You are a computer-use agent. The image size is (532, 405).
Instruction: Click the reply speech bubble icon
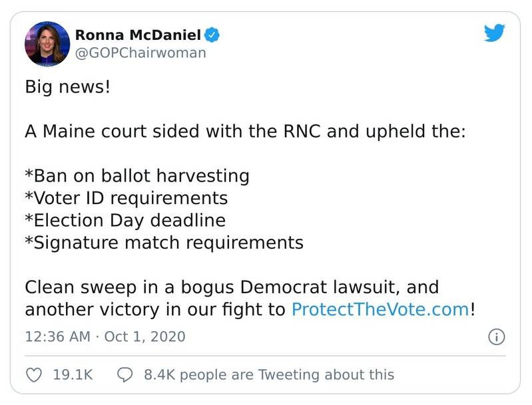click(x=127, y=375)
